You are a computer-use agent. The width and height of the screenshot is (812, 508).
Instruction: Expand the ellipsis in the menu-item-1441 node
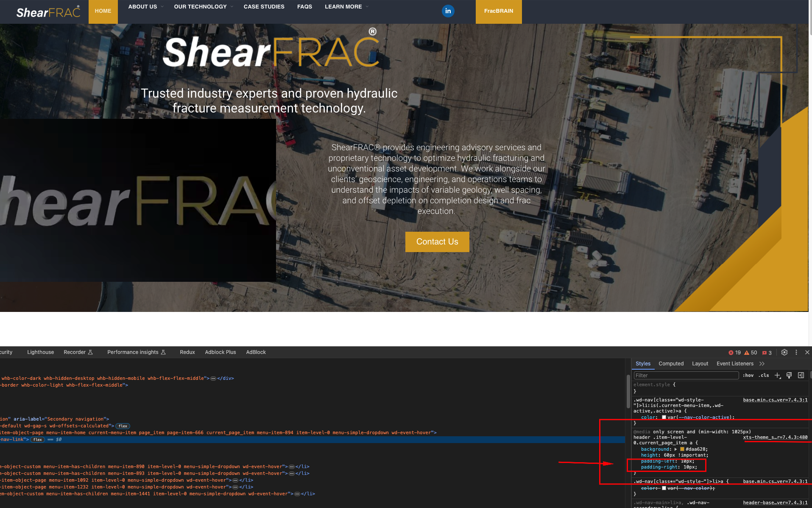297,494
